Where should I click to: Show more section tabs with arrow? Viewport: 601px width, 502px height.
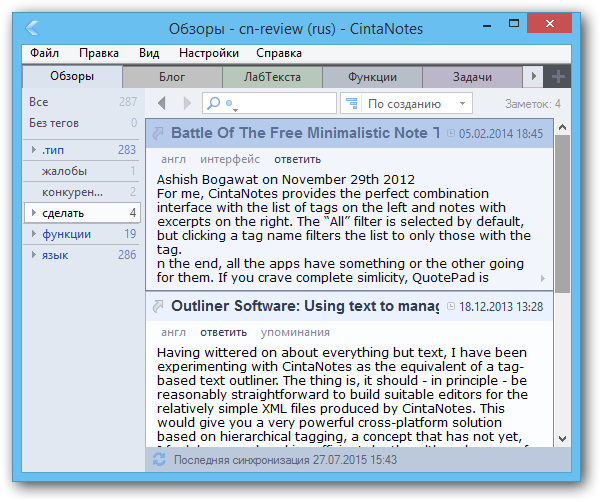click(x=533, y=77)
